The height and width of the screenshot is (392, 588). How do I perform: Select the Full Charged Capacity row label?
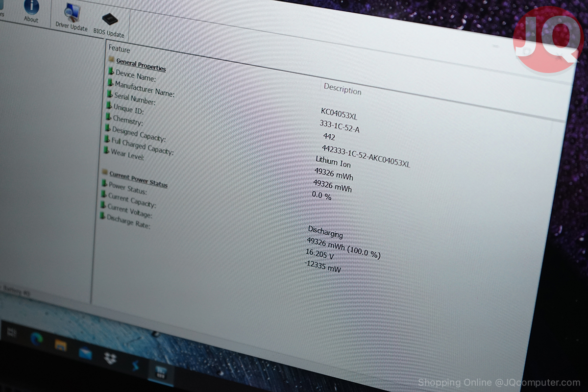(x=142, y=146)
